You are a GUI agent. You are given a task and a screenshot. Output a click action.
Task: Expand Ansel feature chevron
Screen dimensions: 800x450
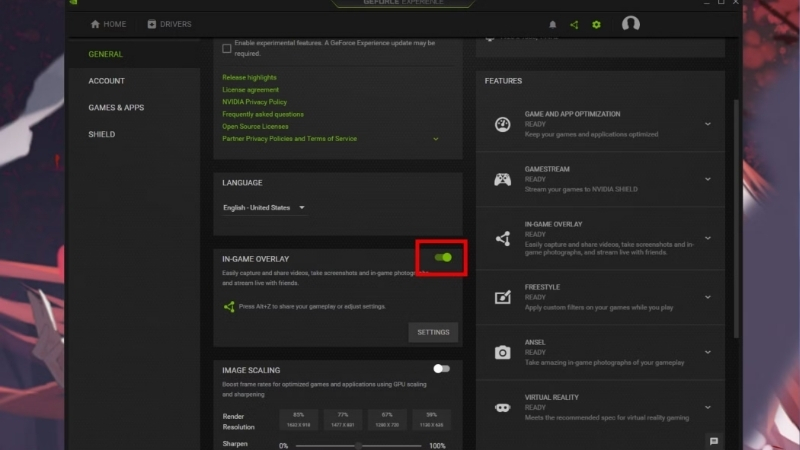click(708, 352)
